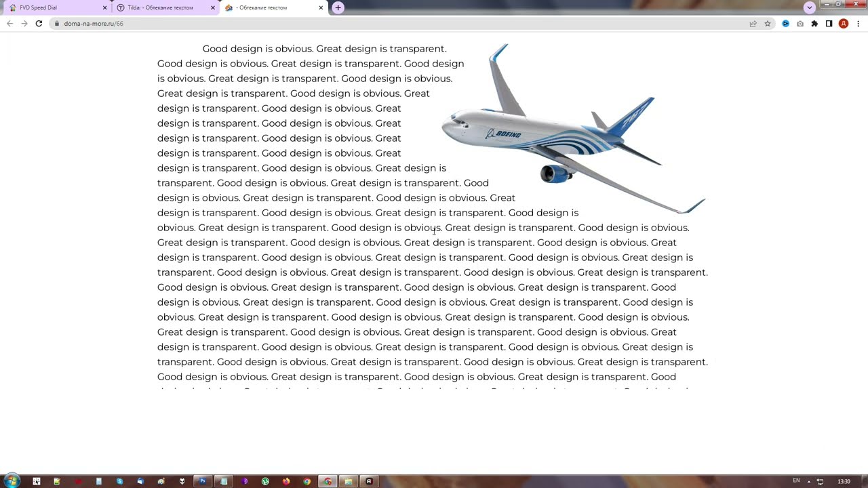The height and width of the screenshot is (488, 868).
Task: Launch Firefox from the taskbar
Action: pyautogui.click(x=286, y=481)
